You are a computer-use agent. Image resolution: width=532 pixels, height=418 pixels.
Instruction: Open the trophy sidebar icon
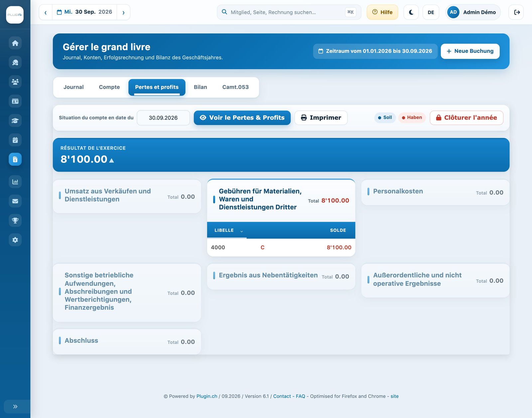tap(15, 220)
